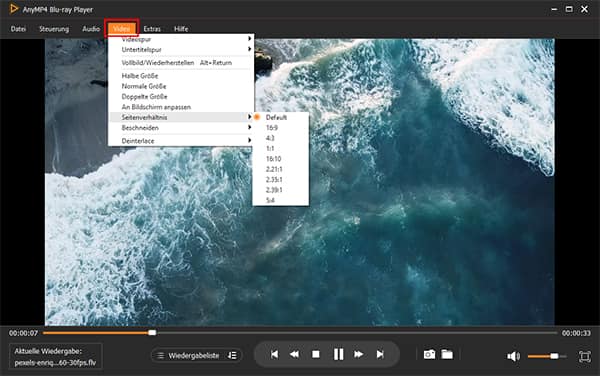Choose the 2.21:1 aspect ratio
Viewport: 600px width, 376px height.
point(281,169)
